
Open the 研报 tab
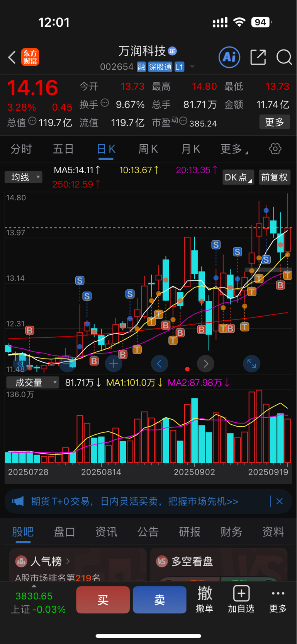coord(190,532)
